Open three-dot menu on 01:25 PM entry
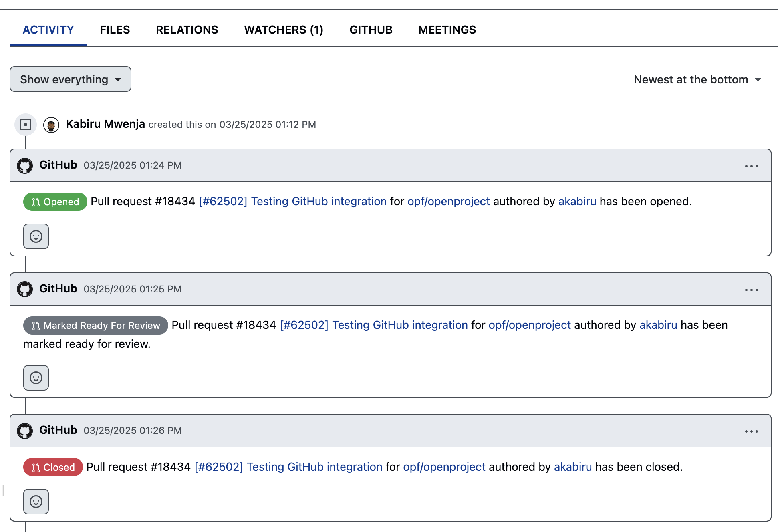778x532 pixels. [x=751, y=290]
